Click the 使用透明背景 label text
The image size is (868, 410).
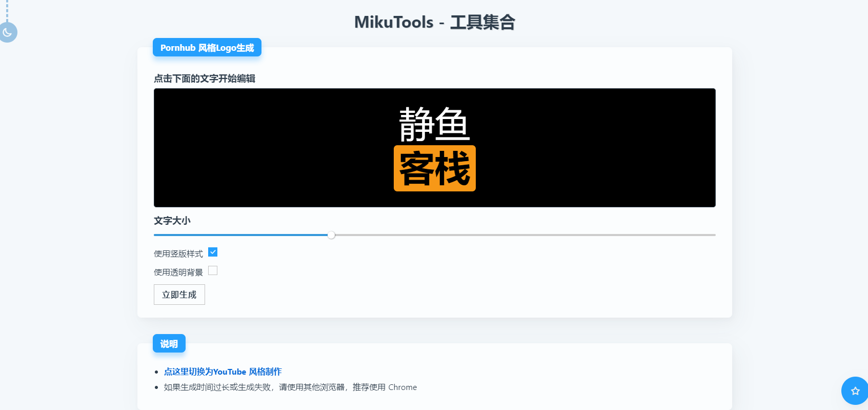[x=178, y=272]
